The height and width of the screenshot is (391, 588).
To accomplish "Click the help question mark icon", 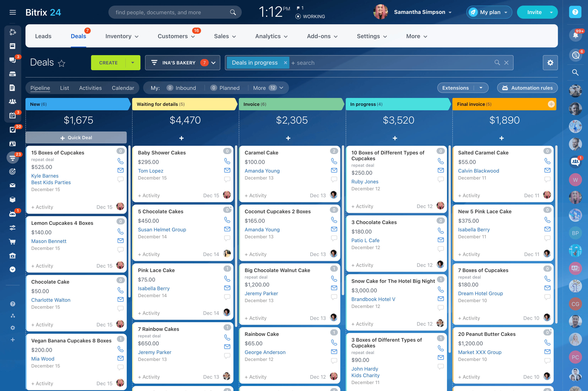I will [575, 12].
